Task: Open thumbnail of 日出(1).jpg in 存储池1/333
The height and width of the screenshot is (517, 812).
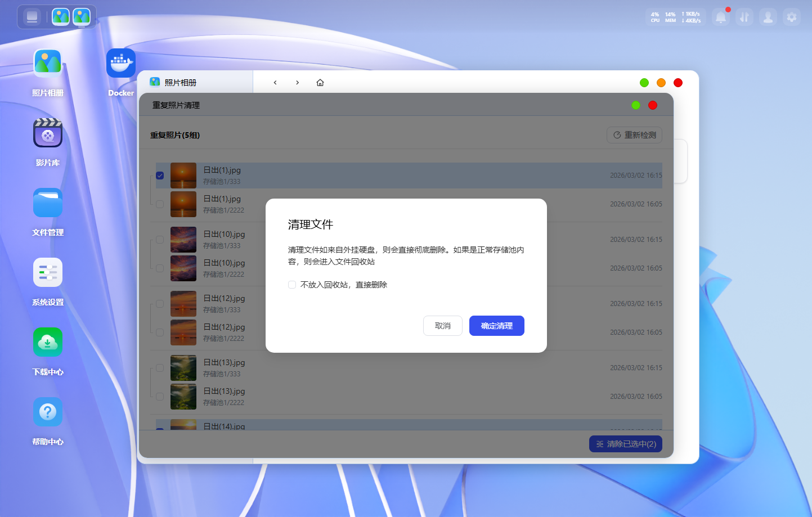Action: (183, 176)
